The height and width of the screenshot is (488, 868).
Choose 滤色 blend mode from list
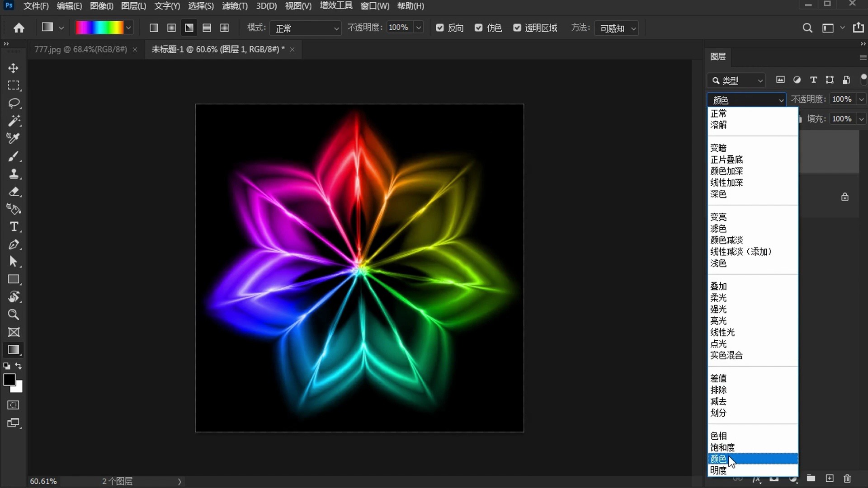[x=718, y=229]
